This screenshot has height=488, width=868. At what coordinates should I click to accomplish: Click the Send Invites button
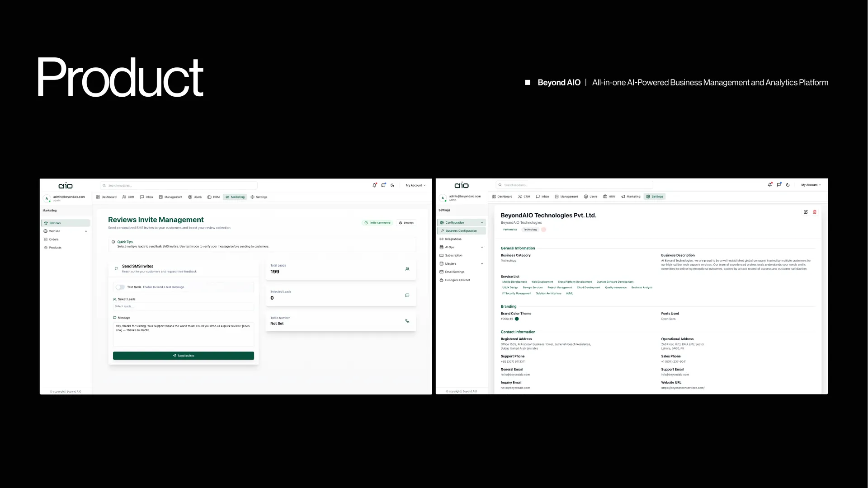(x=184, y=356)
